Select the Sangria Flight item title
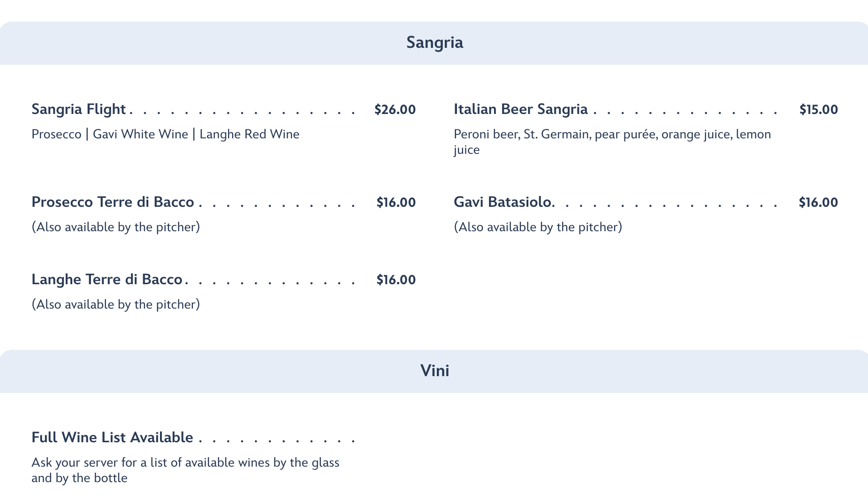 [x=78, y=109]
